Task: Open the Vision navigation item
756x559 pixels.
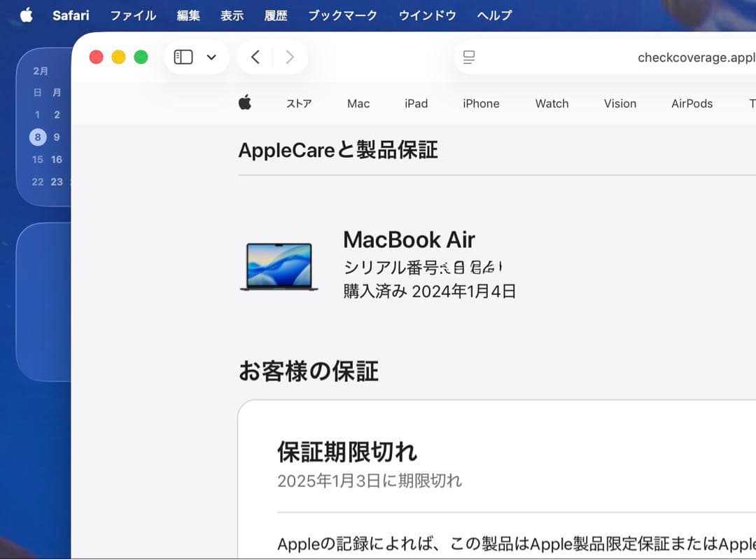Action: pos(619,103)
